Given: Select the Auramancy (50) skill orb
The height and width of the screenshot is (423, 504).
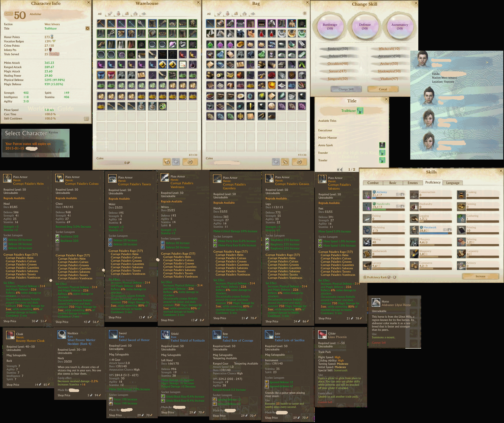Looking at the screenshot, I should point(399,26).
